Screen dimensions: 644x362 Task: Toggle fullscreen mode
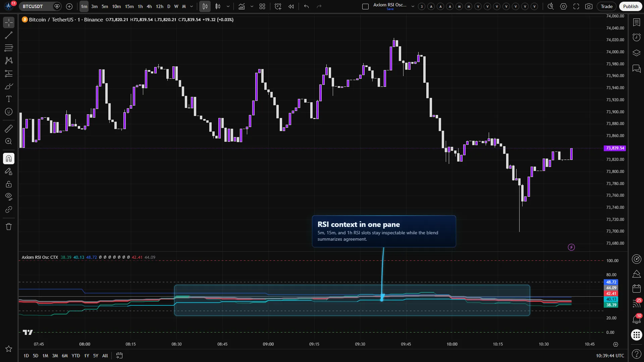coord(576,6)
